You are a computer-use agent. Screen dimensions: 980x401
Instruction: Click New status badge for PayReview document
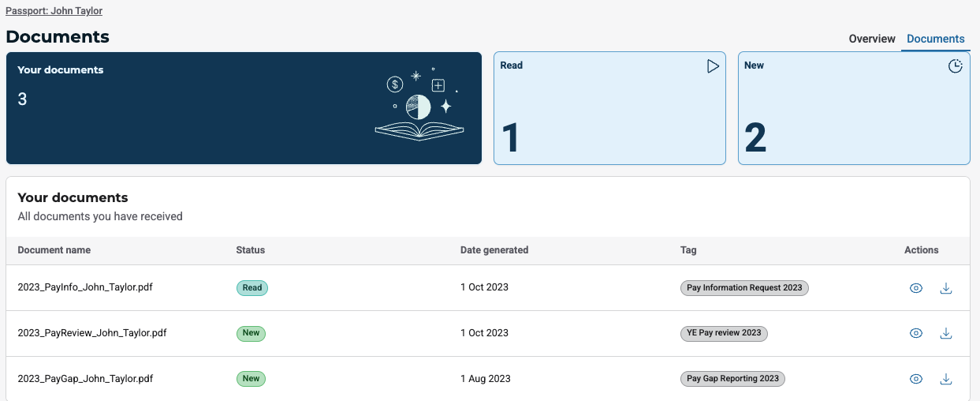[251, 333]
